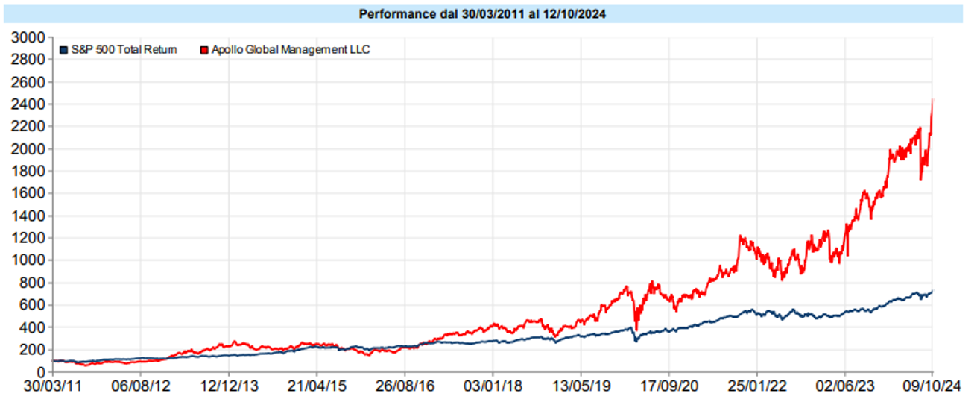The width and height of the screenshot is (980, 402).
Task: Click the blue line's endpoint at far right
Action: pyautogui.click(x=932, y=292)
